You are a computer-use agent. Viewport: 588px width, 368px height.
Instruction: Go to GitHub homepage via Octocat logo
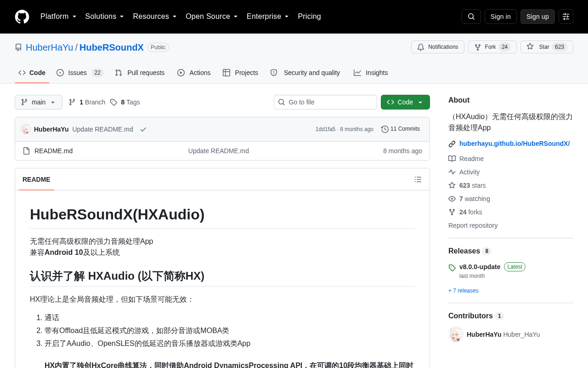pyautogui.click(x=22, y=17)
